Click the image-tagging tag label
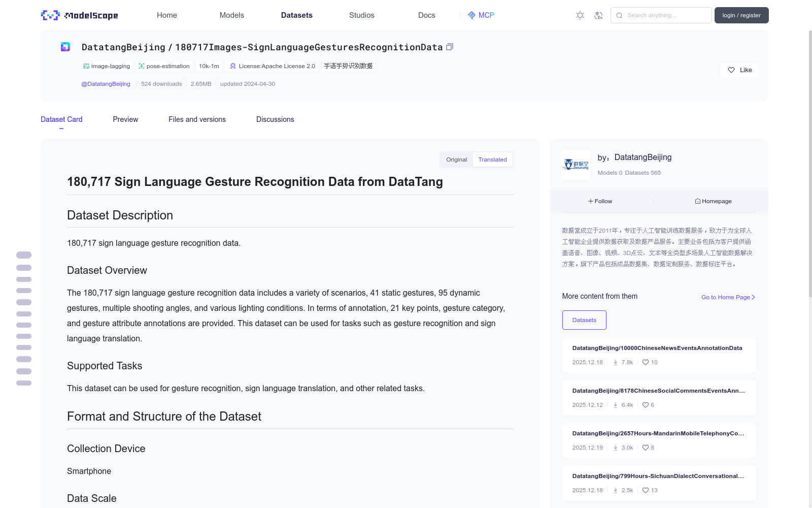The image size is (812, 508). pos(111,66)
